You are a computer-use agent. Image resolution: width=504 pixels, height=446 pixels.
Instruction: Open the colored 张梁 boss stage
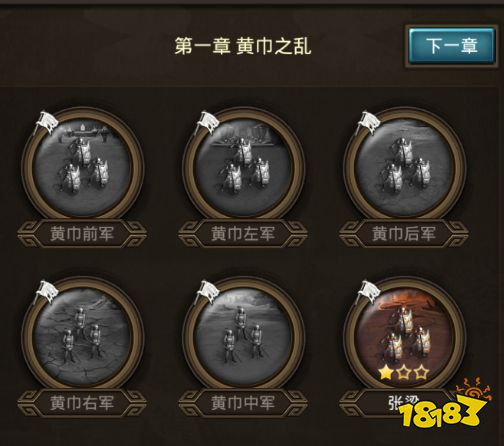pos(404,335)
